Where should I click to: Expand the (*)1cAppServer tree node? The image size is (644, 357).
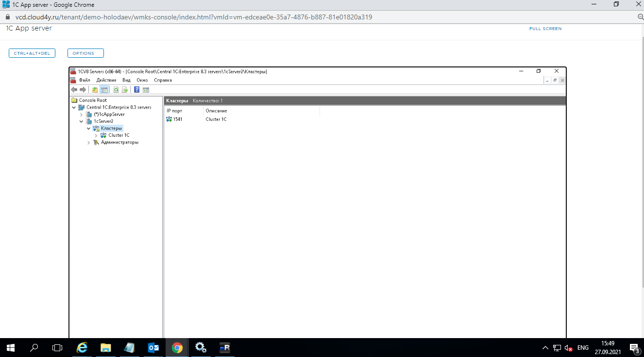click(82, 114)
